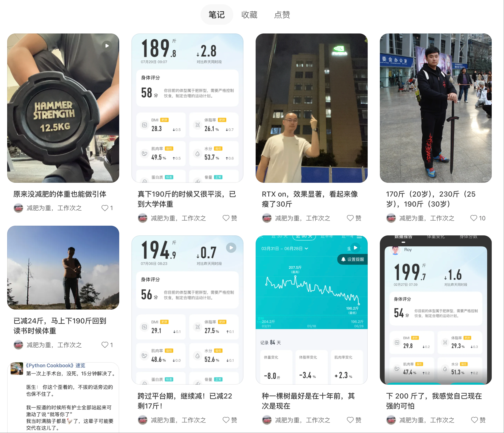Screen dimensions: 504x433
Task: Play video on 194.9斤 scale thumbnail
Action: click(231, 248)
